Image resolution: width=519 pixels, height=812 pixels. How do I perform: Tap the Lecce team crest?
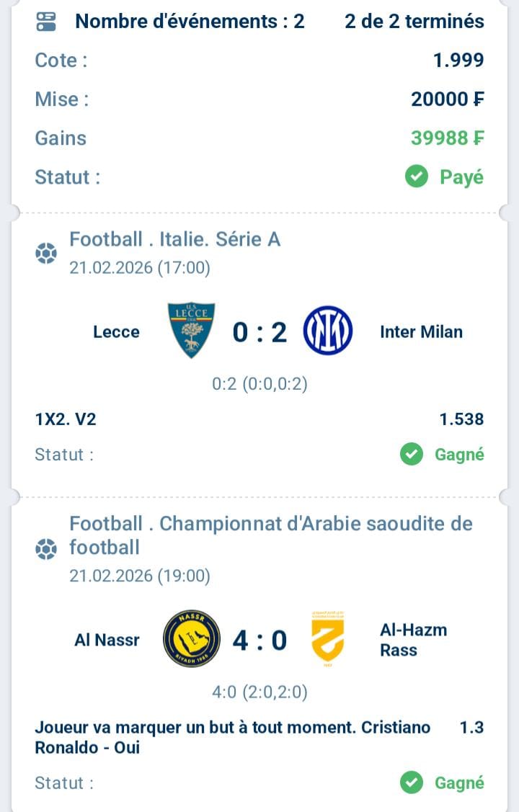tap(191, 331)
